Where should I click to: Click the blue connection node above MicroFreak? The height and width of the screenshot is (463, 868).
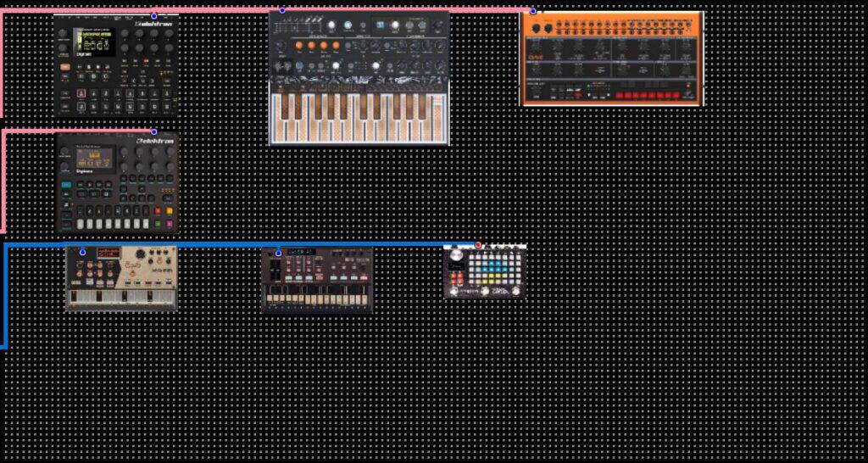coord(282,10)
